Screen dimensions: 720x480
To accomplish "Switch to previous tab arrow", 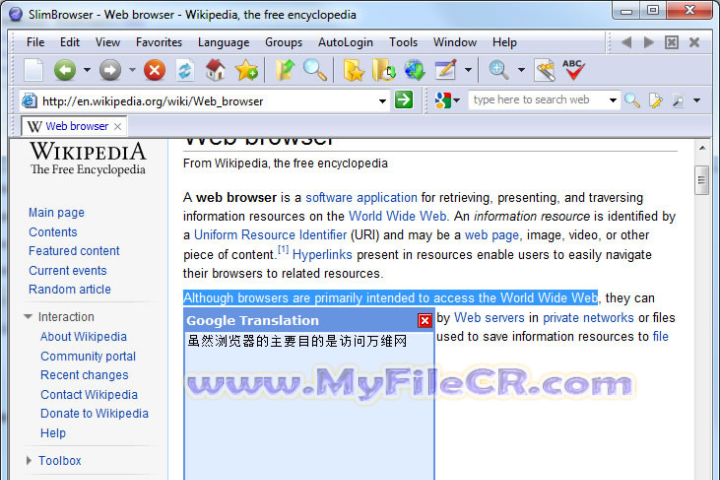I will (x=626, y=43).
